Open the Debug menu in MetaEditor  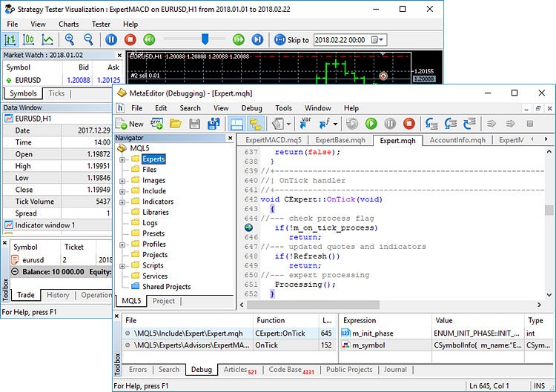pos(252,108)
